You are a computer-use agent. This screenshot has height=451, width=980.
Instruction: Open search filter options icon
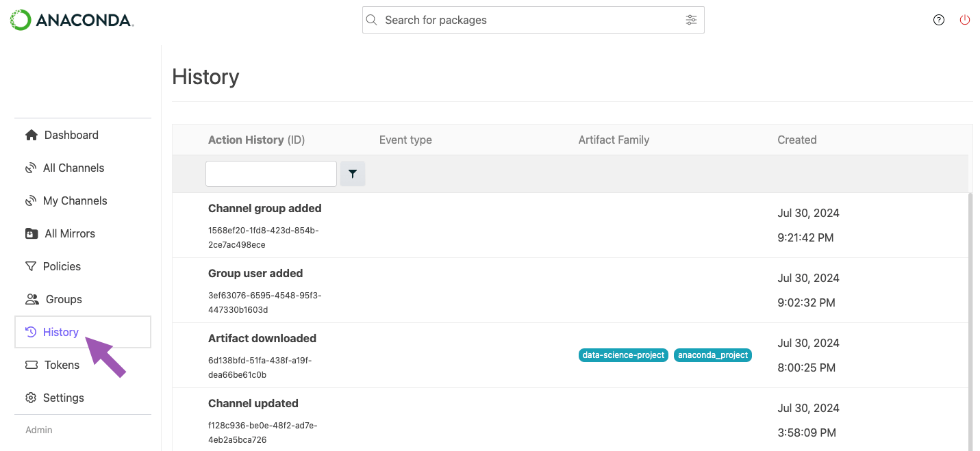coord(691,20)
